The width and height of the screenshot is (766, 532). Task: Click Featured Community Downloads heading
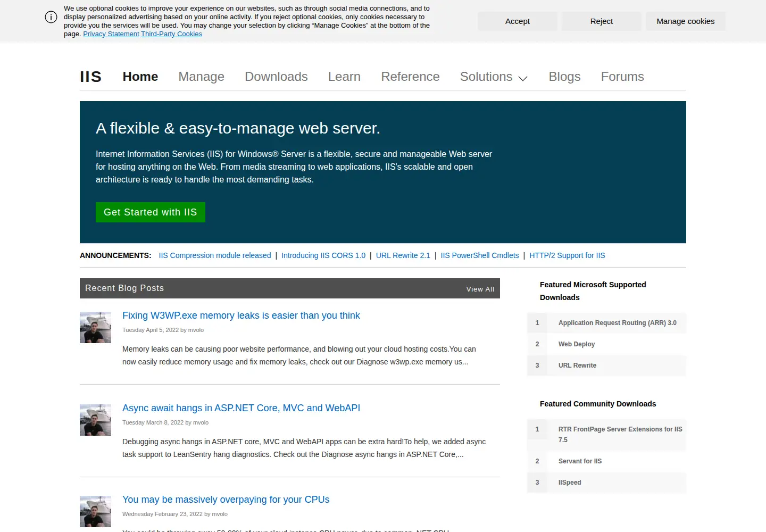pyautogui.click(x=598, y=404)
